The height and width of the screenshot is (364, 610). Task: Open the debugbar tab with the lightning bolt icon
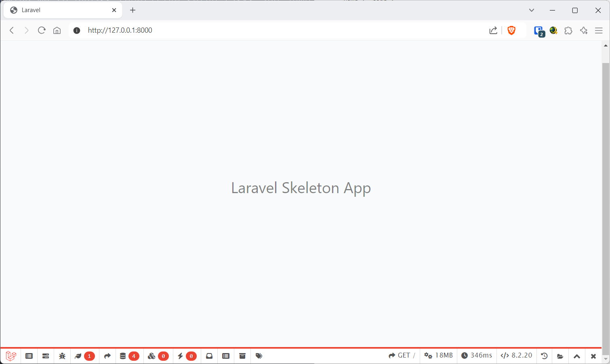point(187,356)
